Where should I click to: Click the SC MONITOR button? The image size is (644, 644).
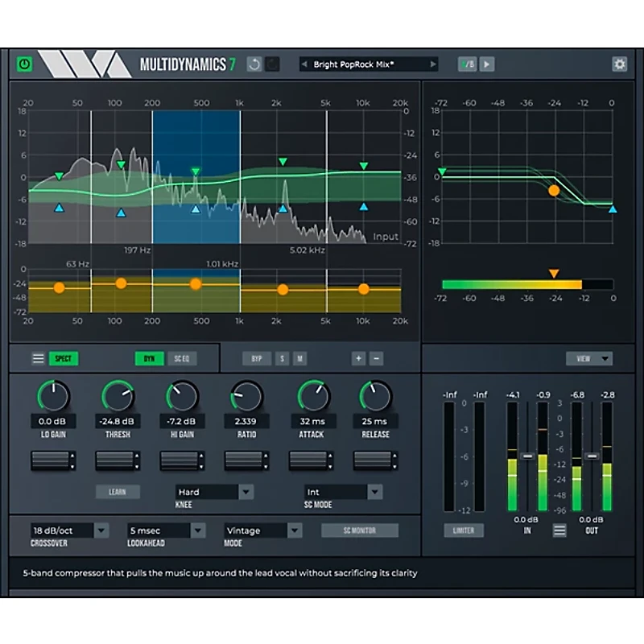(360, 530)
